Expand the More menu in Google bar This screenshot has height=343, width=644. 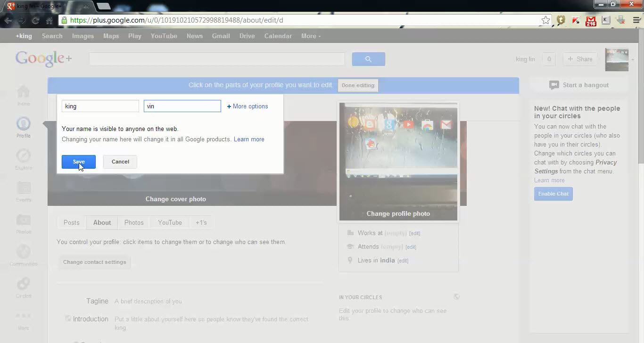pos(311,36)
